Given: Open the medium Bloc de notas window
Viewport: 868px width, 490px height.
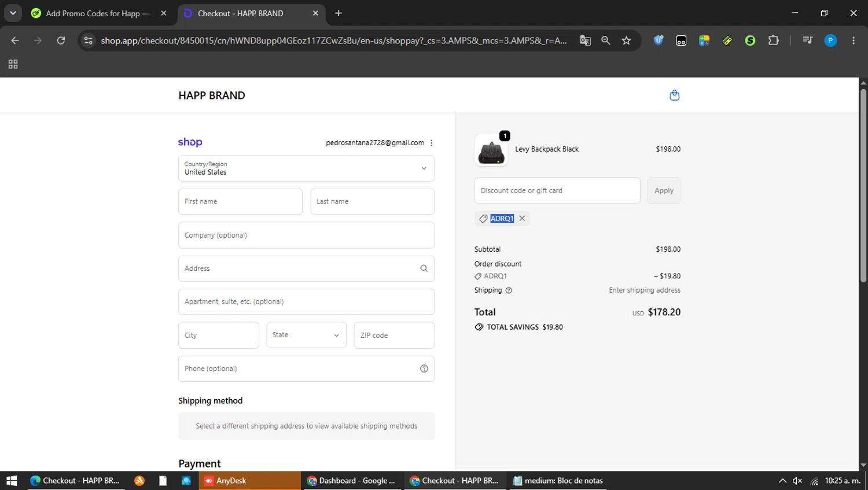Looking at the screenshot, I should pos(558,481).
